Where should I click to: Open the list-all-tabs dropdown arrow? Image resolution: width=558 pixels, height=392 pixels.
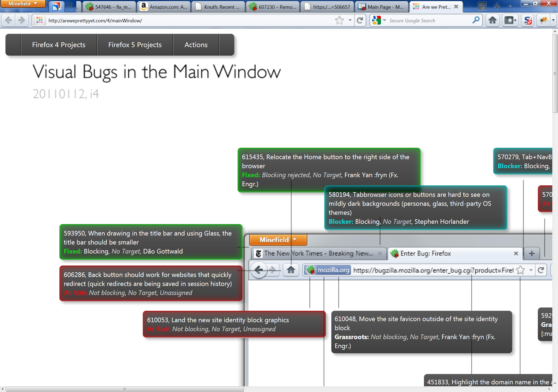[x=510, y=6]
